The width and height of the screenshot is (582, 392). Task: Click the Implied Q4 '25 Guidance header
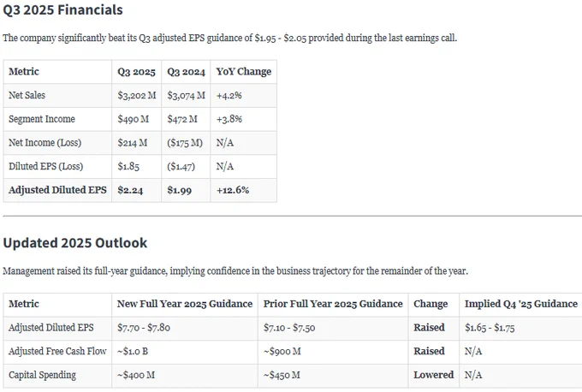click(521, 304)
